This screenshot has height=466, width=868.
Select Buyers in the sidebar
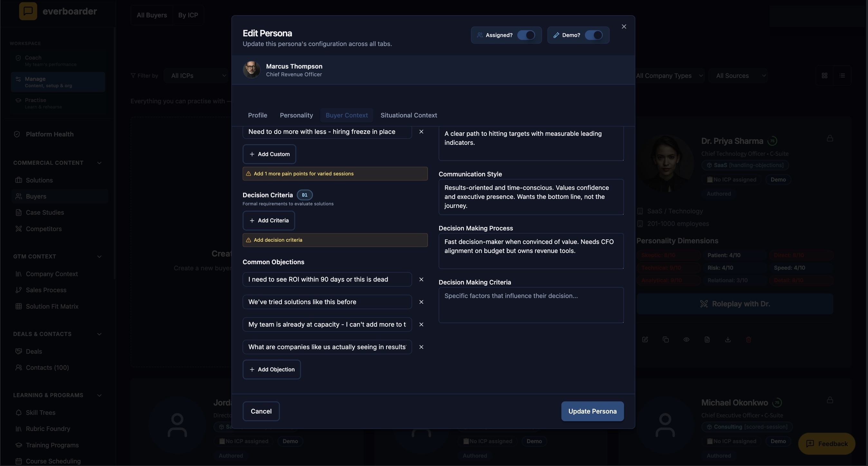tap(60, 196)
